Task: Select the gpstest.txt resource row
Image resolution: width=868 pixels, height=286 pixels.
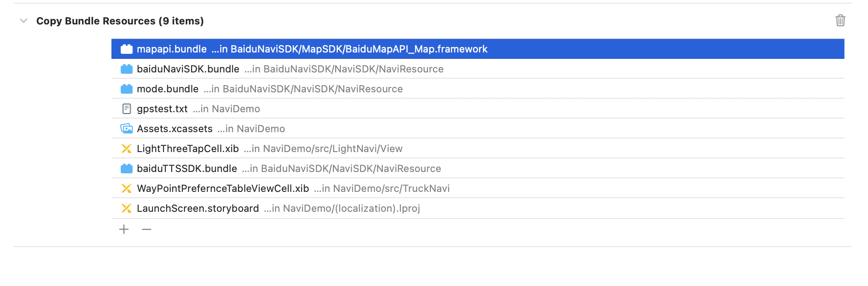Action: coord(162,109)
